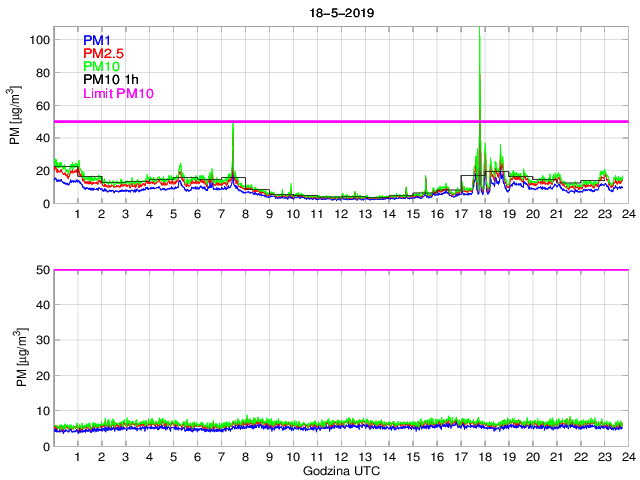
Task: Click the green PM10 spike near hour 7
Action: coord(233,126)
